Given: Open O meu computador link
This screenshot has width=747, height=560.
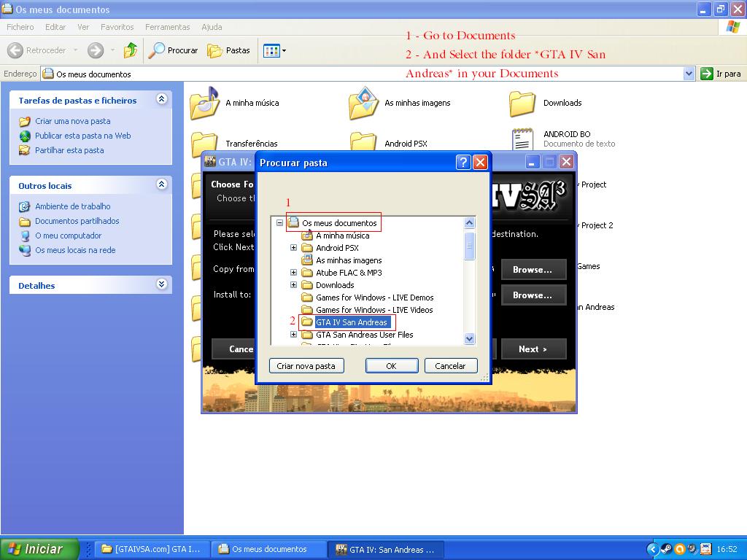Looking at the screenshot, I should click(68, 236).
